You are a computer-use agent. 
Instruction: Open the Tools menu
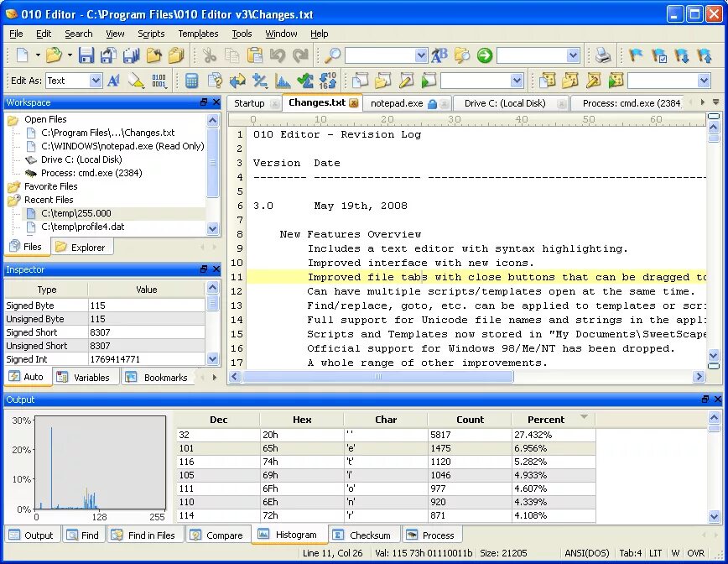pyautogui.click(x=242, y=34)
